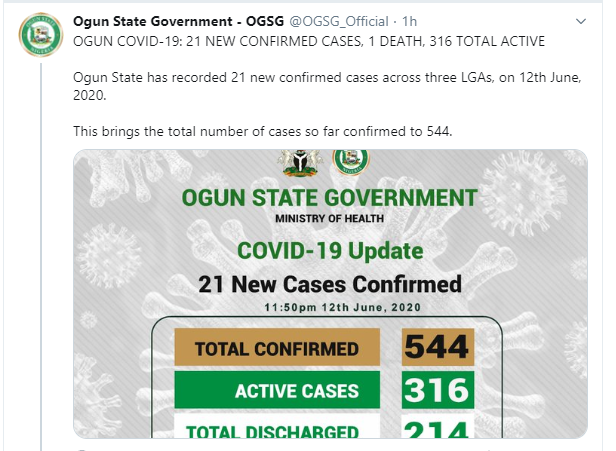Click the TOTAL DISCHARGED label row
Screen dimensions: 616x451
tap(277, 426)
